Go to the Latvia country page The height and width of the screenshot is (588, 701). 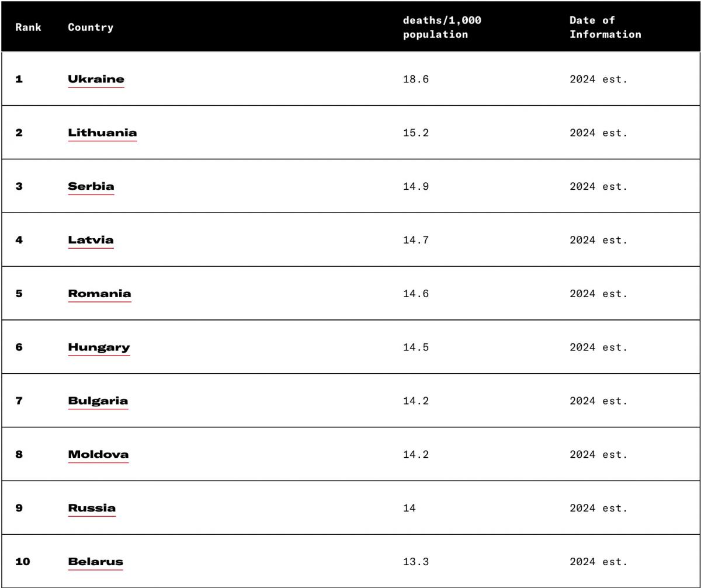(x=91, y=240)
